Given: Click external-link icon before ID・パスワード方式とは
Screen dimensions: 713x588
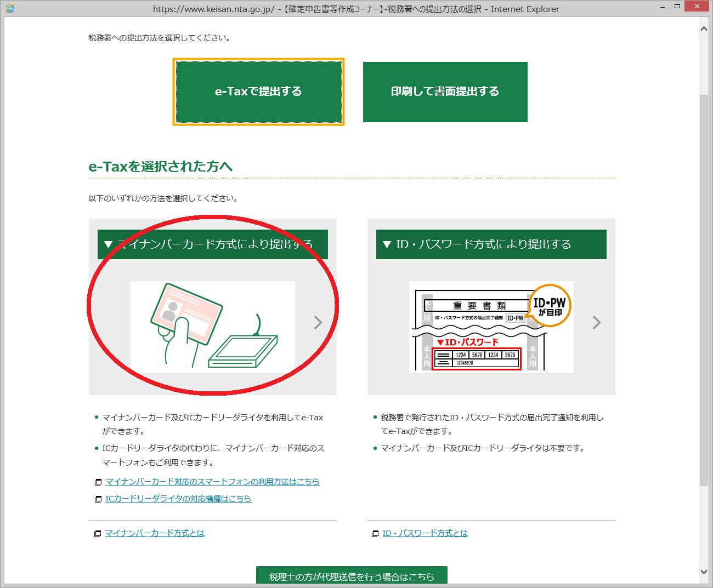Looking at the screenshot, I should 375,534.
